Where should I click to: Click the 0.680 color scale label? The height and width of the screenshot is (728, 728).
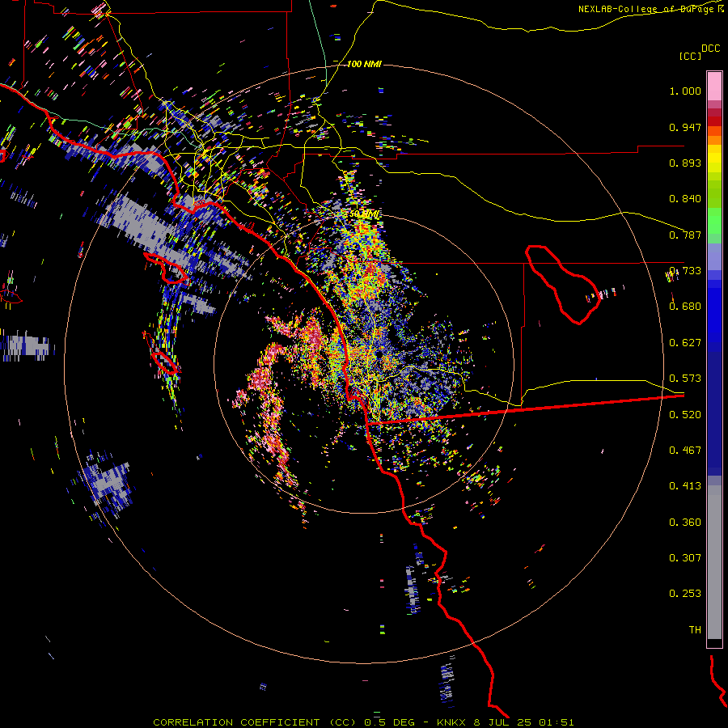(x=685, y=307)
